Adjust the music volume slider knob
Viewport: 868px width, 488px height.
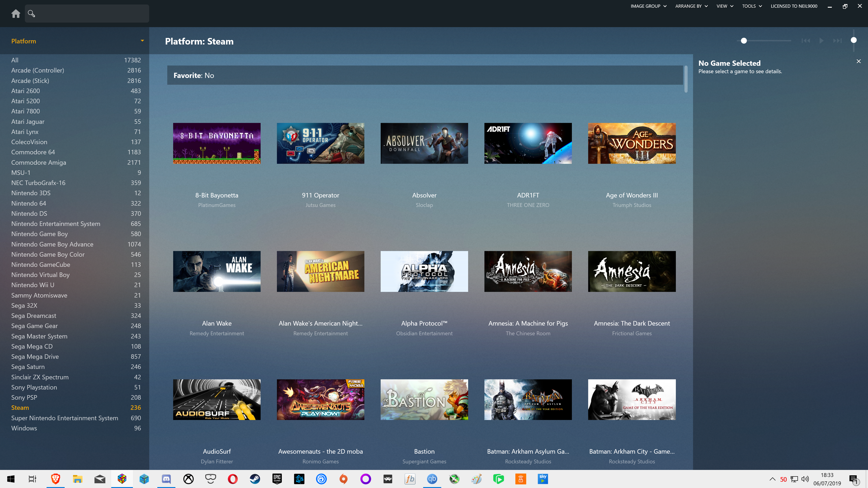[854, 40]
